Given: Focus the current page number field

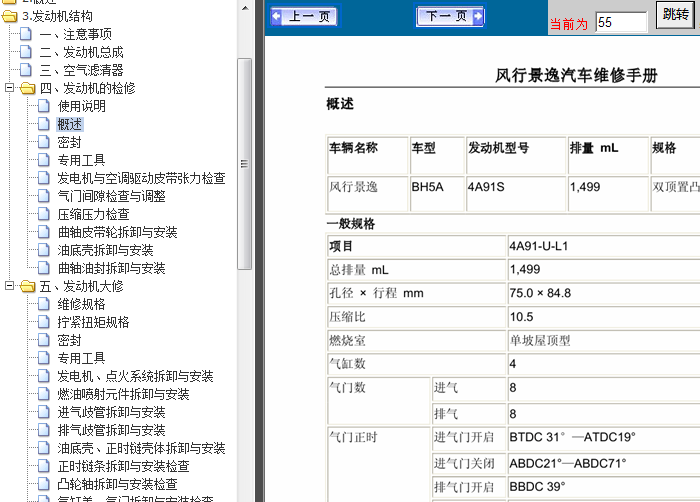Looking at the screenshot, I should pyautogui.click(x=621, y=22).
